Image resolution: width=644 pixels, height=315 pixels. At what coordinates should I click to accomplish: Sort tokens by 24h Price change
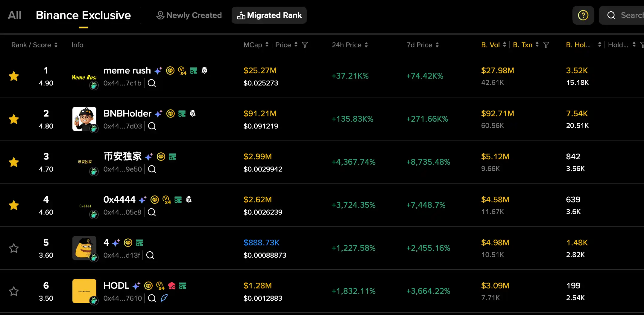click(x=367, y=45)
